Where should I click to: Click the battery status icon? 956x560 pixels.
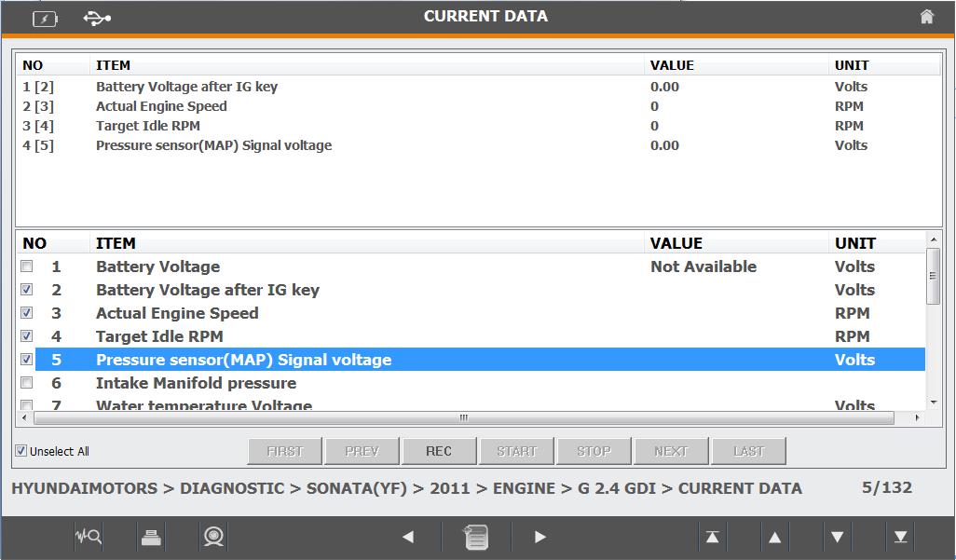pos(45,18)
